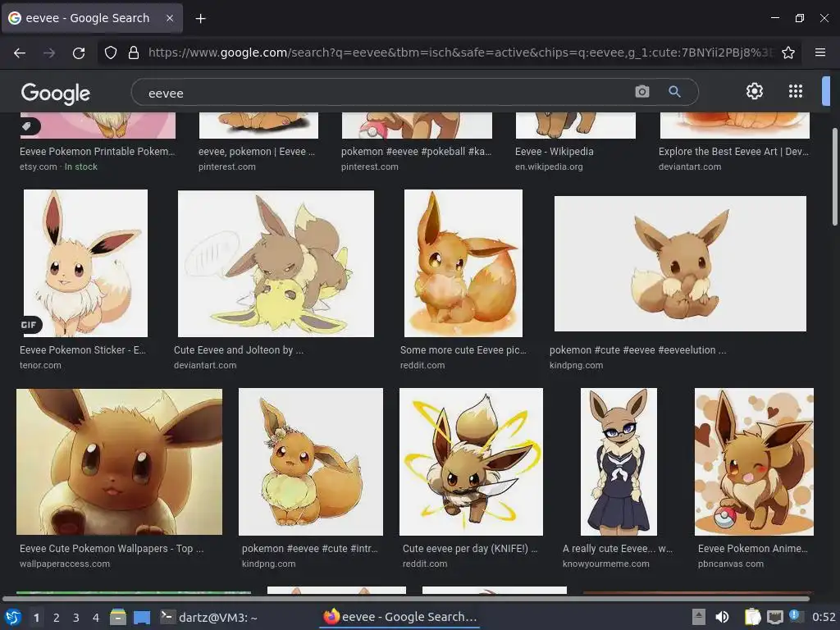Open the volume speaker tray icon
Screen dimensions: 840x630
click(x=722, y=617)
